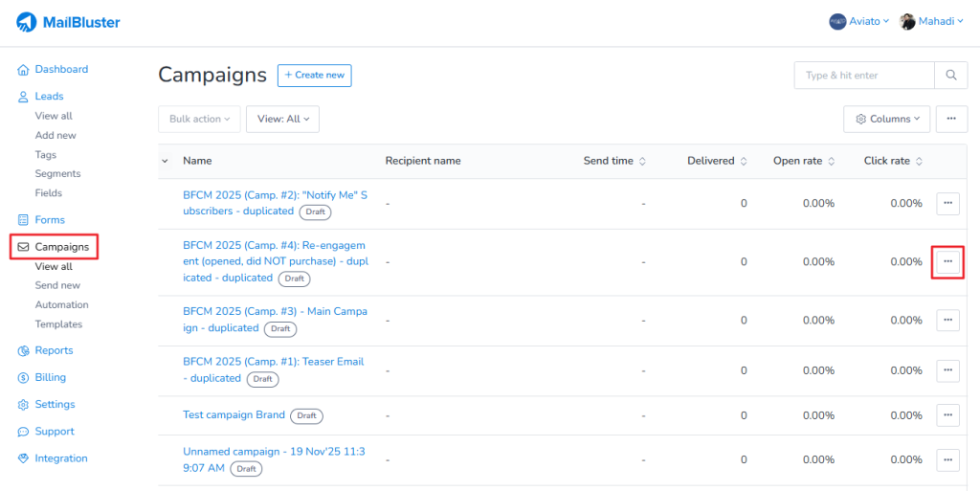980x491 pixels.
Task: Open the Fields page
Action: [x=48, y=193]
